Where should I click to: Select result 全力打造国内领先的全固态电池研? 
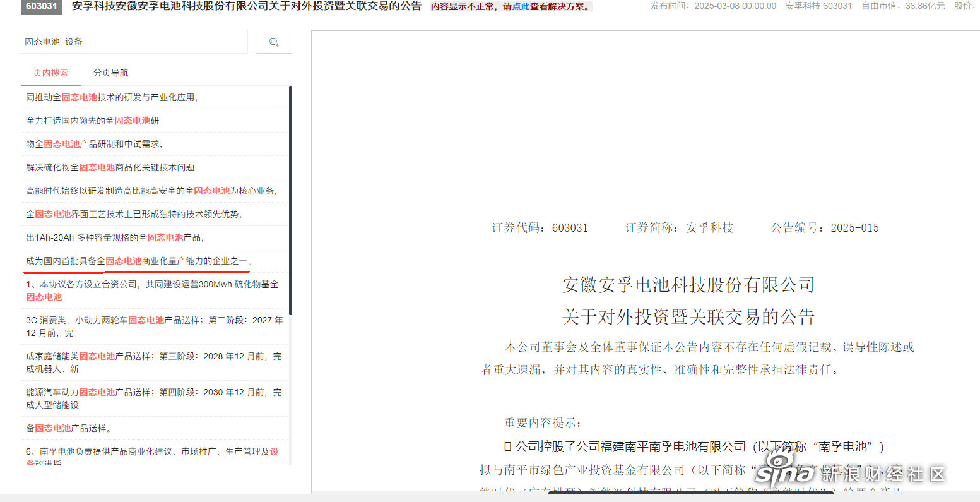click(x=155, y=121)
